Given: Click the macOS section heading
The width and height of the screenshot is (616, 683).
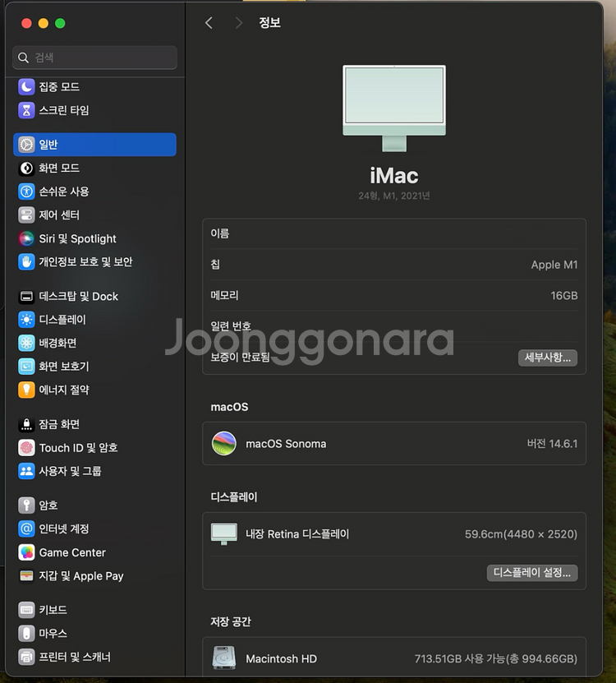Looking at the screenshot, I should click(x=229, y=407).
